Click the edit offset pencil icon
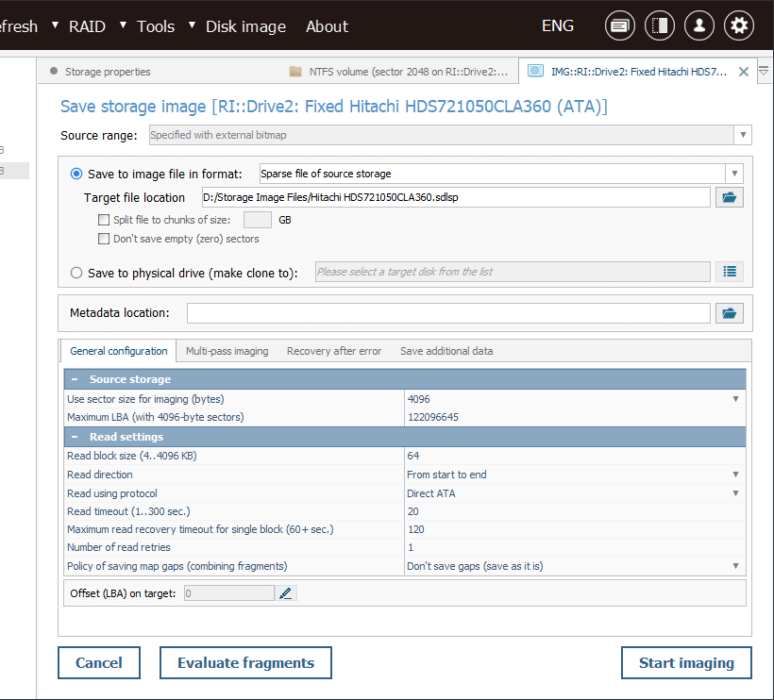The width and height of the screenshot is (774, 700). click(x=287, y=593)
